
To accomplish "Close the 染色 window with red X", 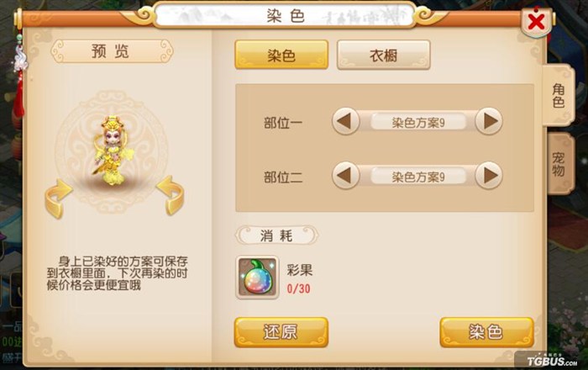I will pos(537,22).
